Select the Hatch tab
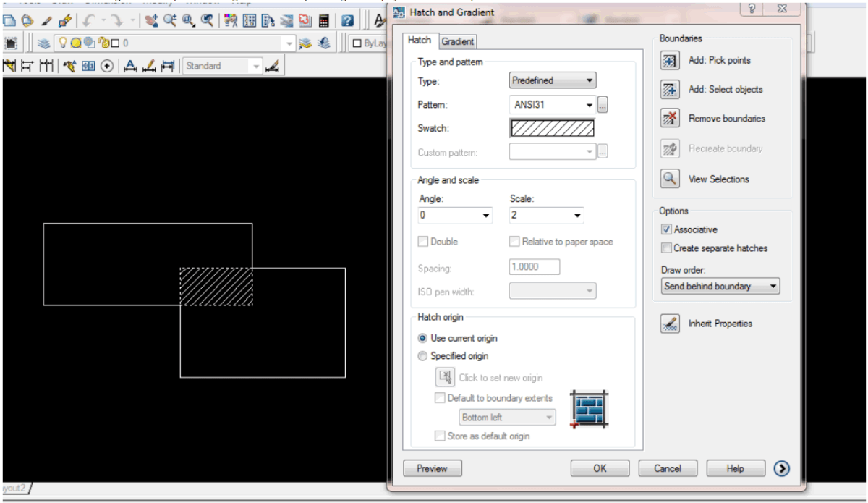This screenshot has height=503, width=868. pyautogui.click(x=420, y=41)
